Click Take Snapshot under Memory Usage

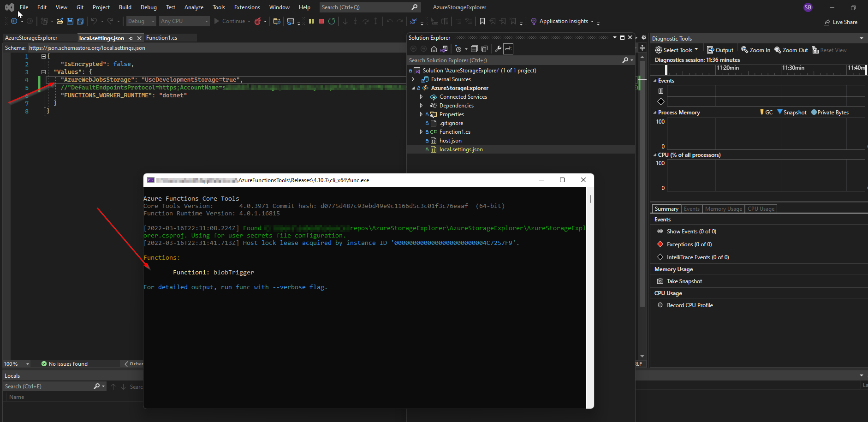(684, 281)
